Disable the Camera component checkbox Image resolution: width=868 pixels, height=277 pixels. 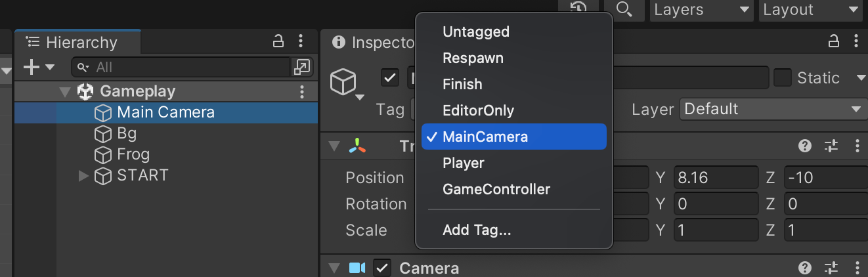pyautogui.click(x=382, y=268)
